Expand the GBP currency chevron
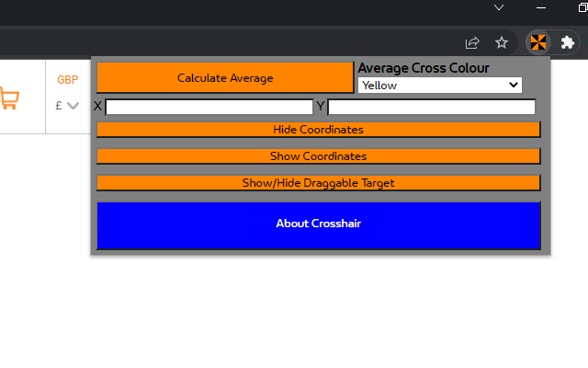This screenshot has width=588, height=368. (x=73, y=106)
